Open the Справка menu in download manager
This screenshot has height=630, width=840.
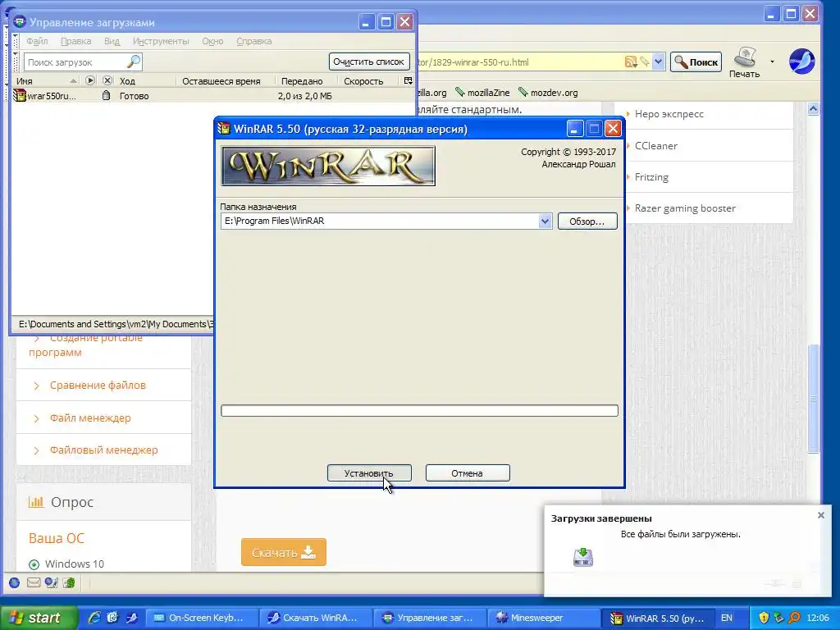pos(254,41)
